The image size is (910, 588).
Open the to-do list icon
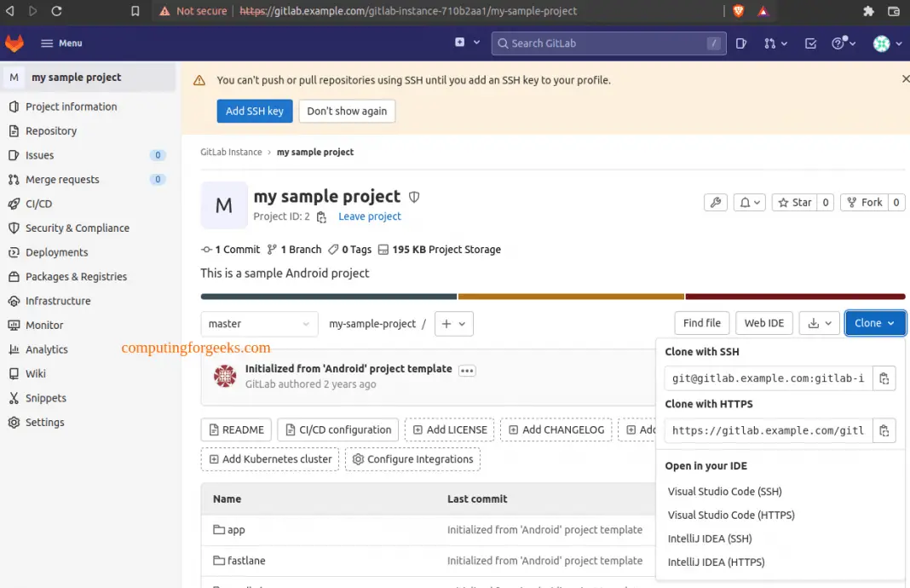pos(810,43)
